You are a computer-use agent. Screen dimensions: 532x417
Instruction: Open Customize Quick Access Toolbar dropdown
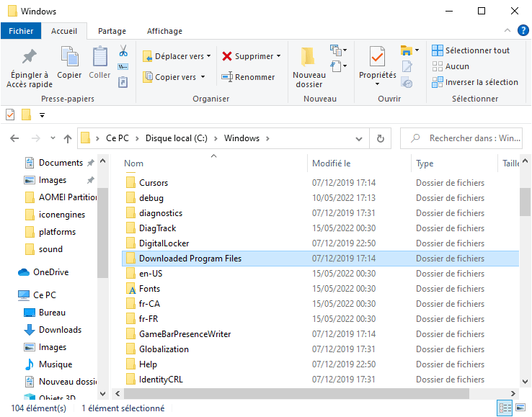click(x=42, y=115)
